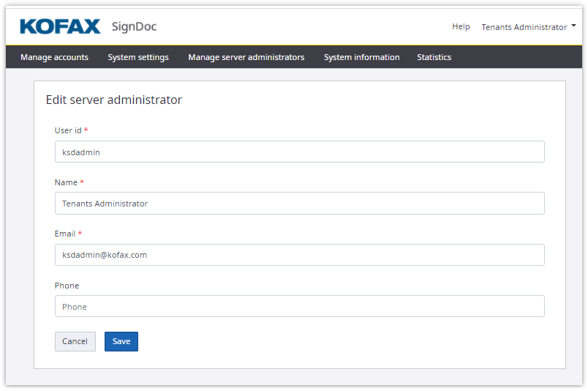Click the Kofax logo
Screen dimensions: 588x391
(x=60, y=27)
